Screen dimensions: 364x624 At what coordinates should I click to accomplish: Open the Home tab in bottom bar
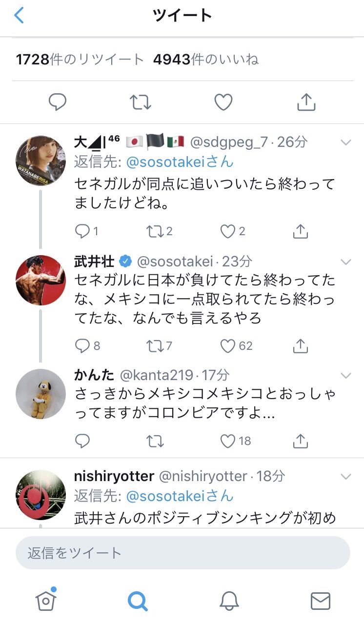46,601
